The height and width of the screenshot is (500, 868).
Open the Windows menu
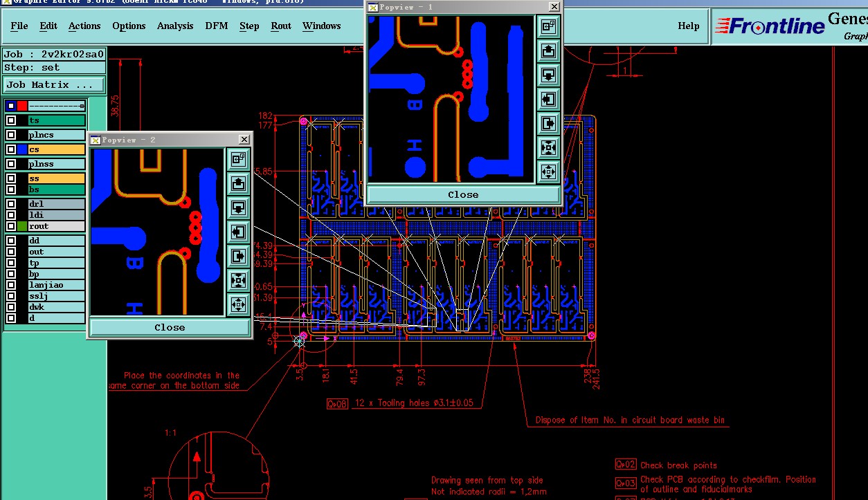[x=322, y=26]
